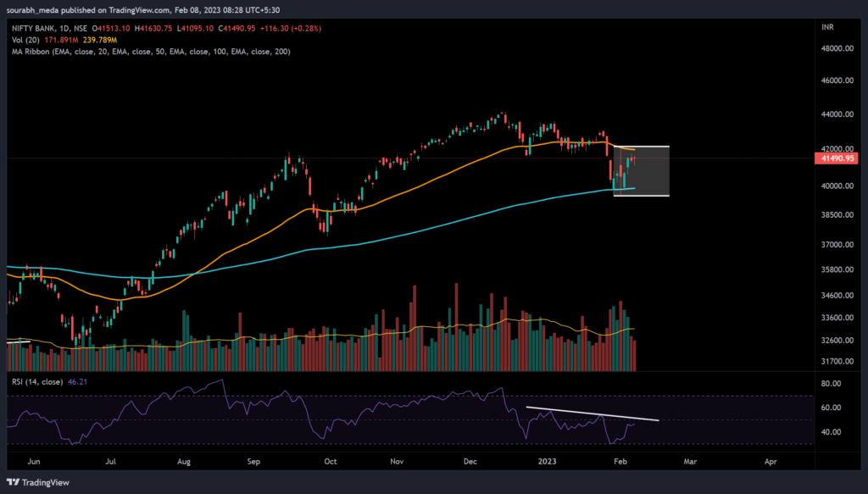The image size is (868, 494).
Task: Click the 48000.00 price axis label
Action: pos(837,48)
